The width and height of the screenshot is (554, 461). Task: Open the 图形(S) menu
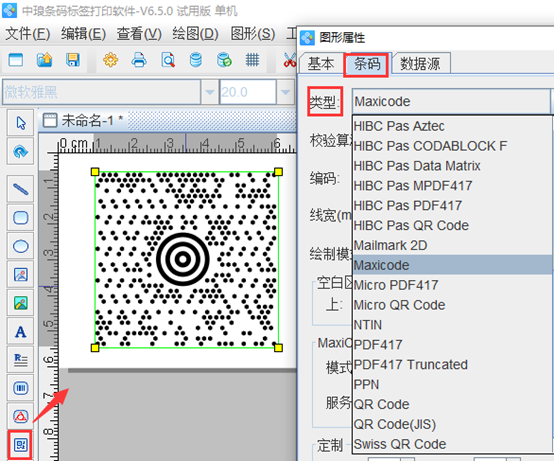click(x=253, y=34)
